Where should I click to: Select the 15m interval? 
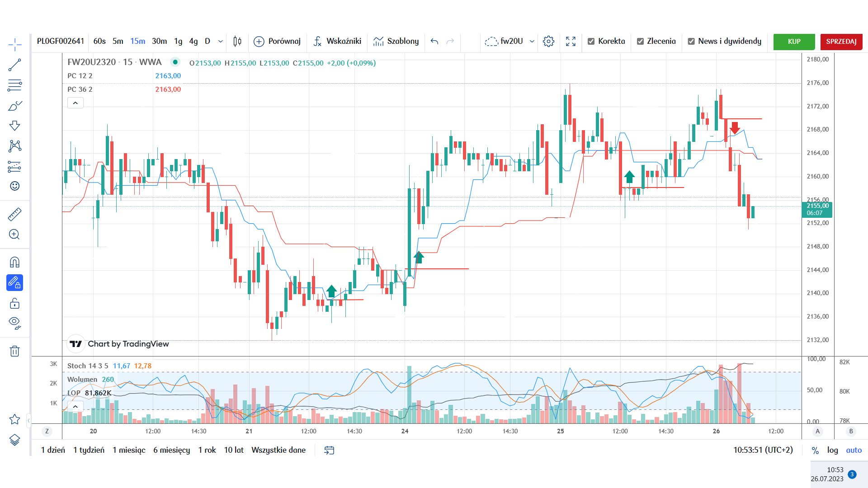138,42
